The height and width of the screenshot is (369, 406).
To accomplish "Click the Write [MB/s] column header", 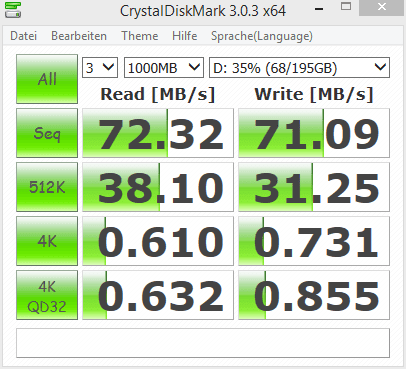I will tap(314, 94).
